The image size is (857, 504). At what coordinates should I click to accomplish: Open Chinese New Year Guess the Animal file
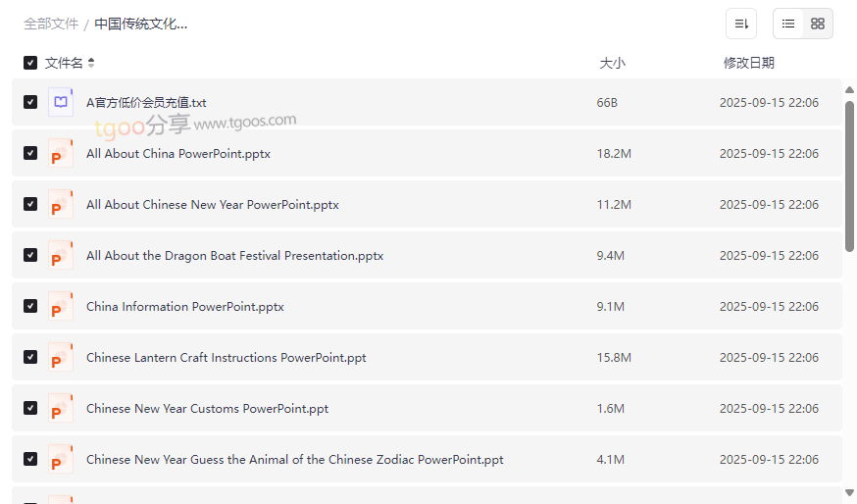point(294,460)
